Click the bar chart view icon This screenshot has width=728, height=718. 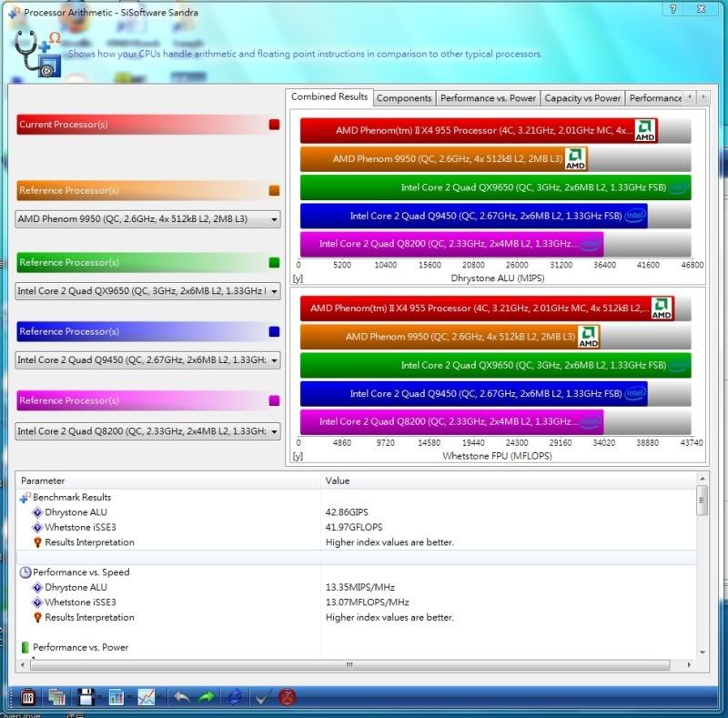[116, 697]
